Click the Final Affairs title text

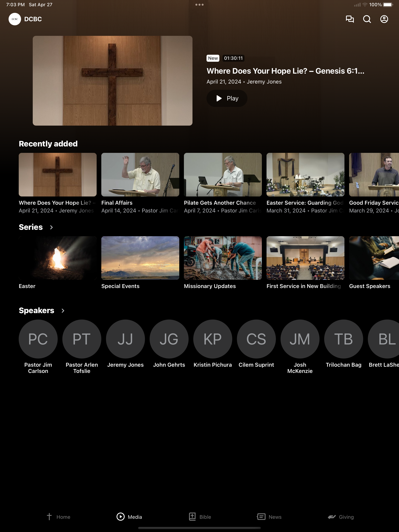117,203
